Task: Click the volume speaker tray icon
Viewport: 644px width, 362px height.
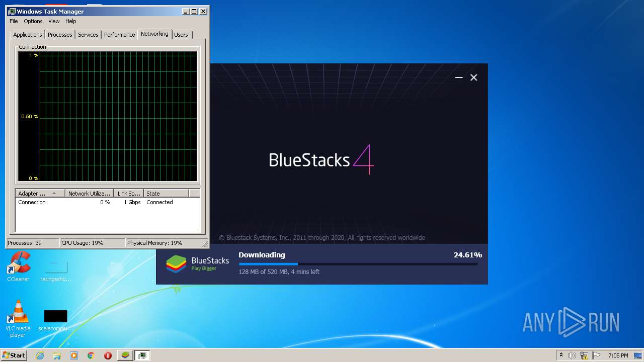Action: pos(572,355)
